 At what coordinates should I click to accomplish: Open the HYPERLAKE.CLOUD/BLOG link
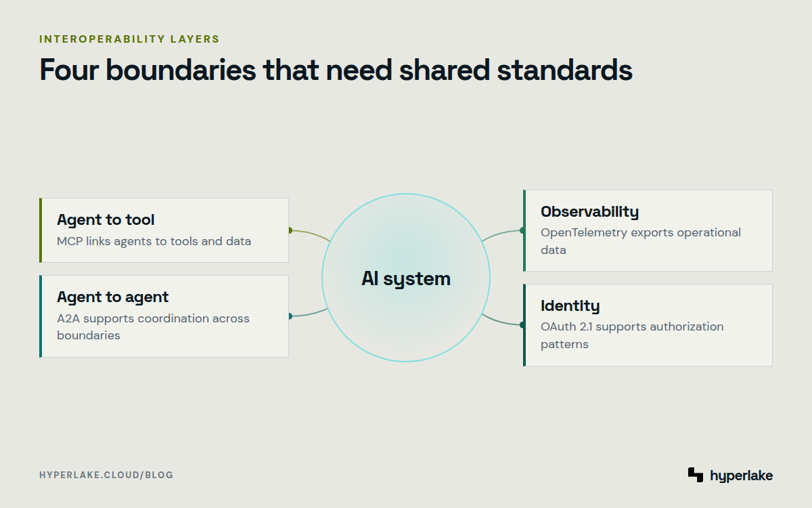[106, 475]
